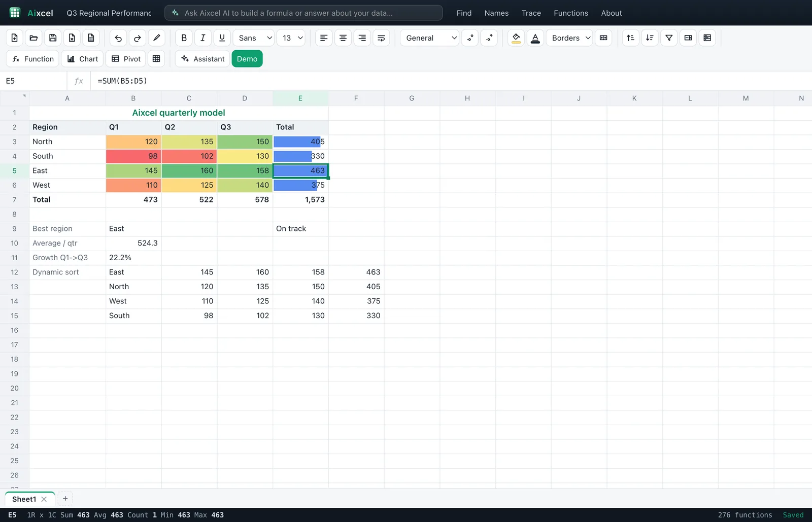The image size is (812, 522).
Task: Click the E5 name box
Action: coord(33,81)
